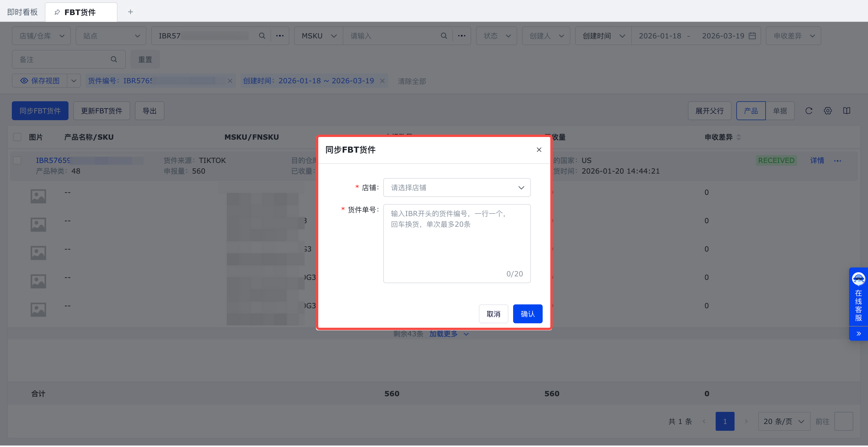Click the 确认 button in dialog

[527, 314]
